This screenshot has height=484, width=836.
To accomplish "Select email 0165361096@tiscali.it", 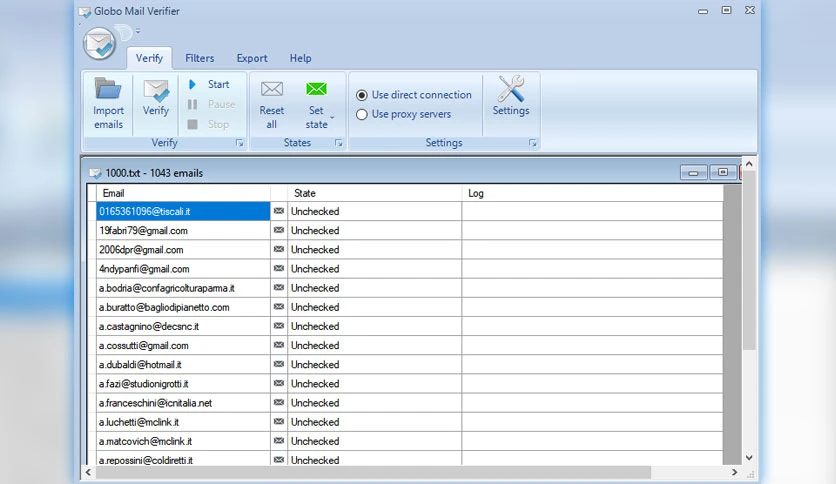I will 183,211.
